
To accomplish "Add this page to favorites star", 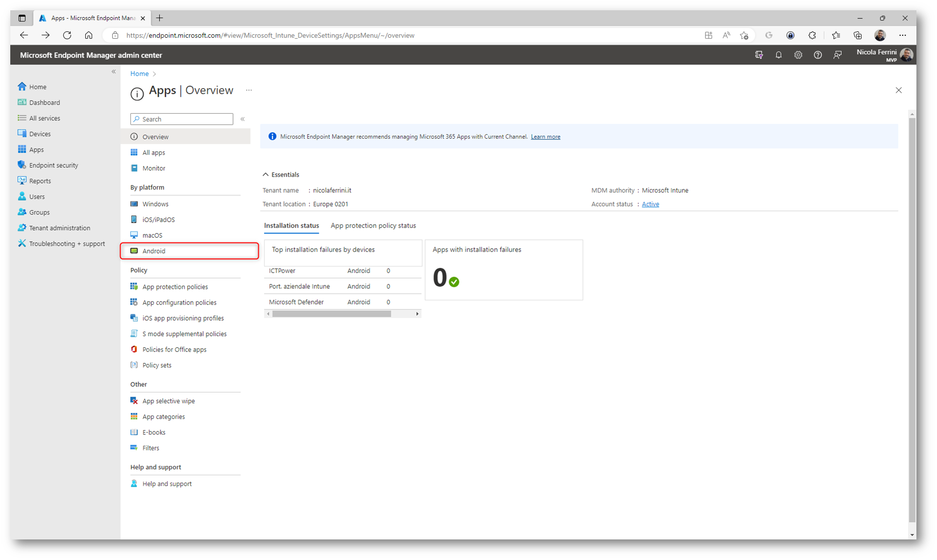I will (x=744, y=35).
